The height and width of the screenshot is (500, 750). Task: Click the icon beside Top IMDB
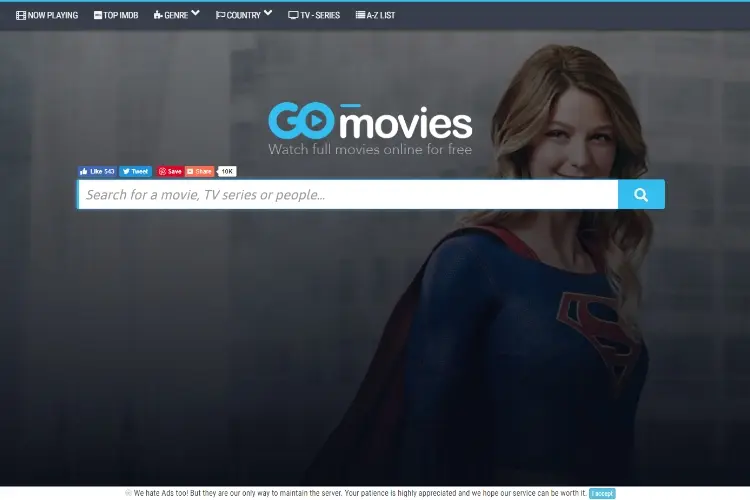point(98,15)
